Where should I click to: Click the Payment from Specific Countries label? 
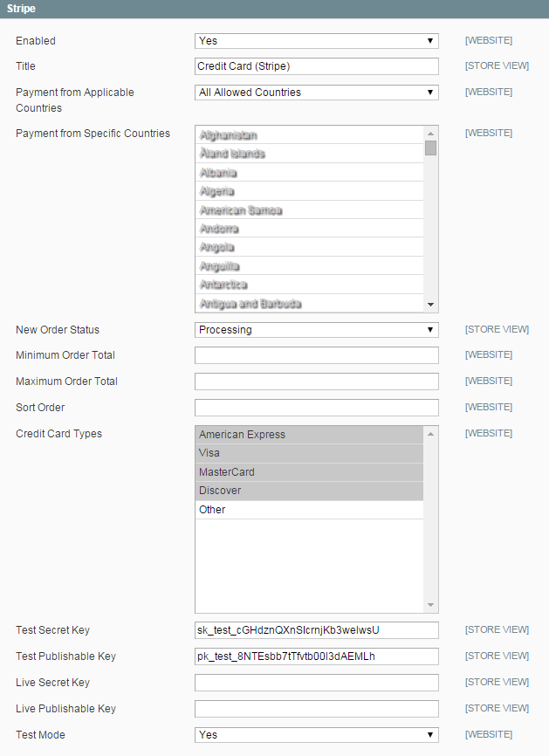point(93,134)
